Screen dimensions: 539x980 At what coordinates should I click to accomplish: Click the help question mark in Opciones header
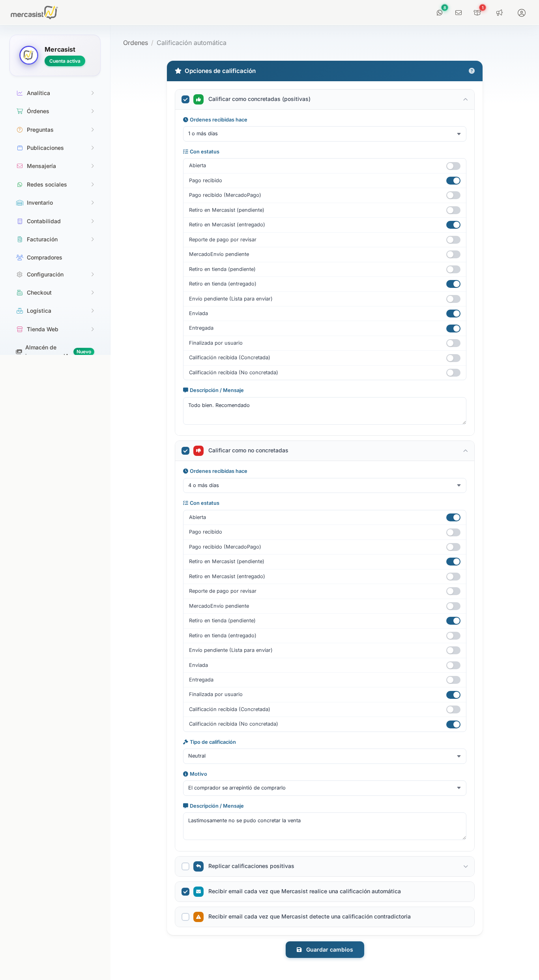pyautogui.click(x=472, y=71)
